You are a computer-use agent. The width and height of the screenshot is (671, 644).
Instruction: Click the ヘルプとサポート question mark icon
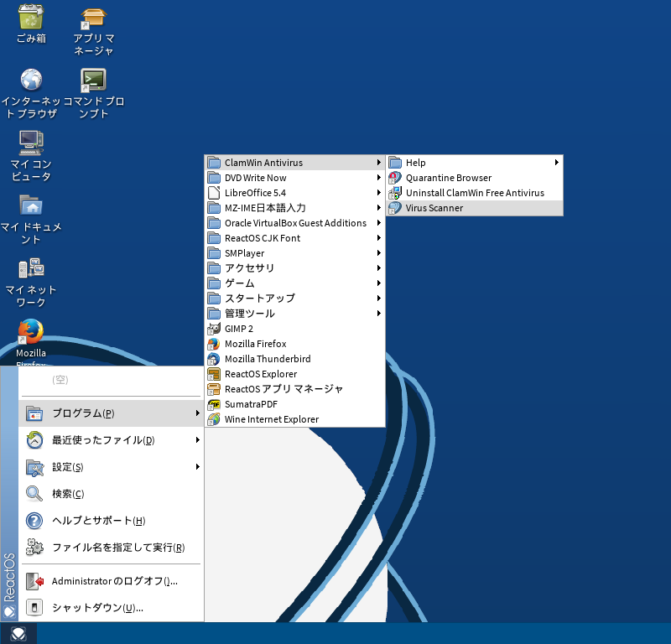pyautogui.click(x=34, y=521)
